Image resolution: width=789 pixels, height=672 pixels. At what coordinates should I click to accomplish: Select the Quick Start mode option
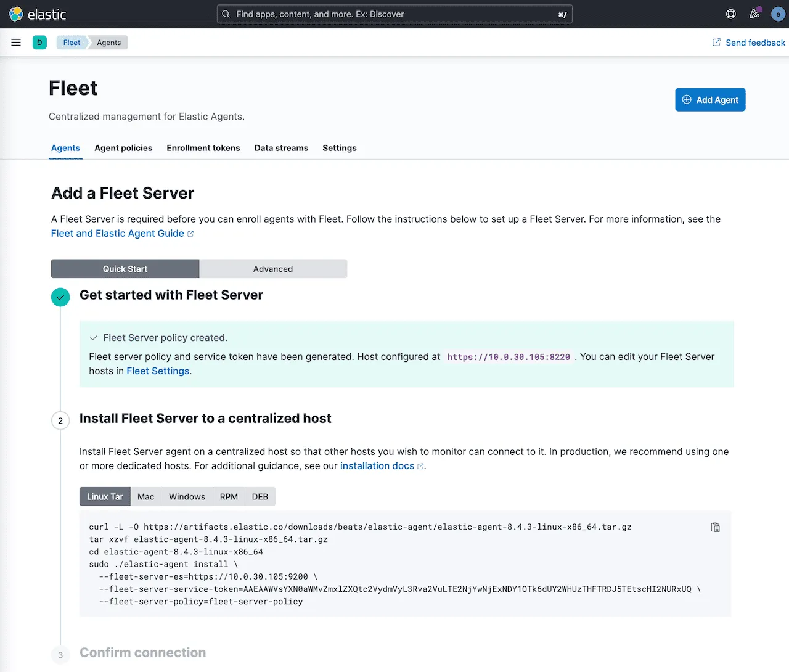[125, 269]
